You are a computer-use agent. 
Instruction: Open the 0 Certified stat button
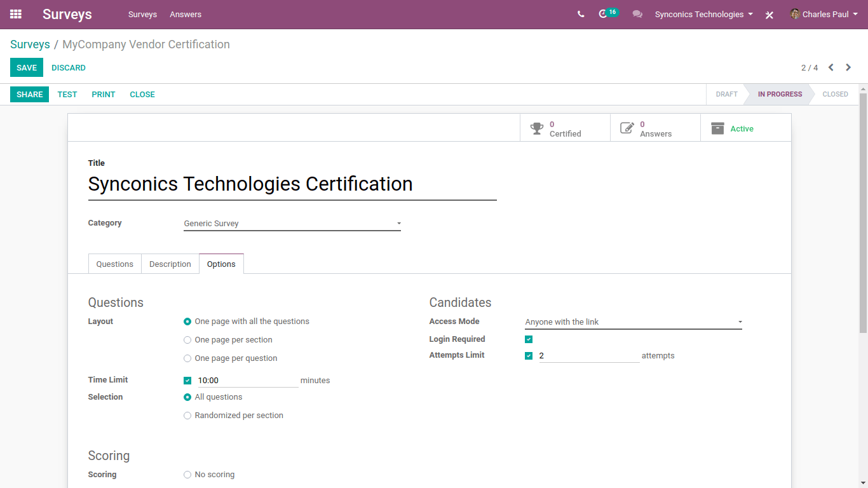pyautogui.click(x=565, y=128)
